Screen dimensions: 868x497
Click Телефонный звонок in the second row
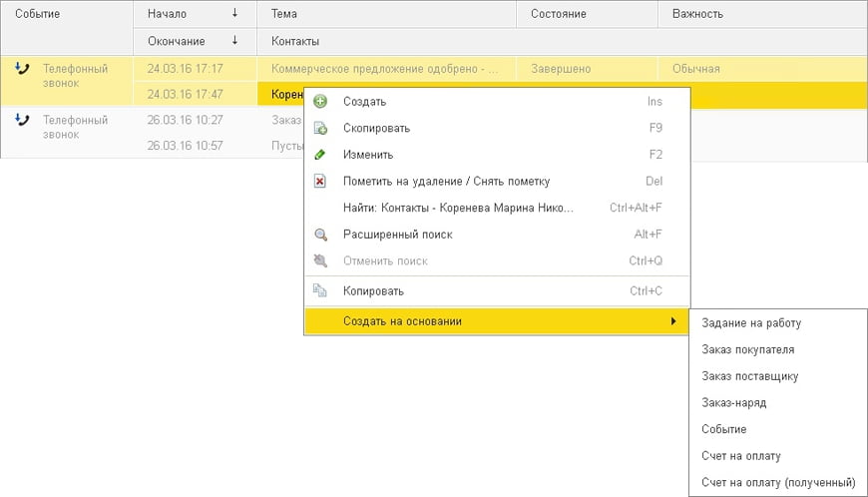tap(75, 127)
